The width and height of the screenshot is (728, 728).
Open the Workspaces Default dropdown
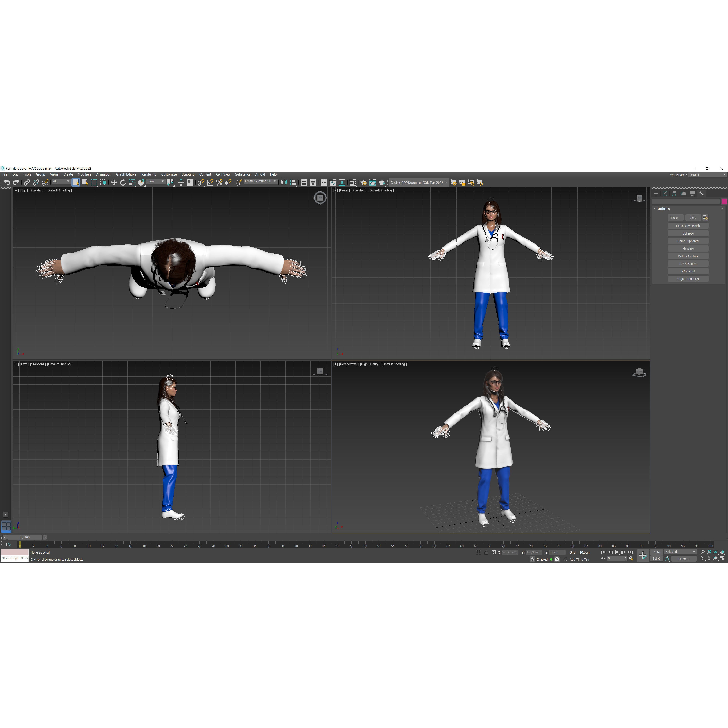(707, 175)
